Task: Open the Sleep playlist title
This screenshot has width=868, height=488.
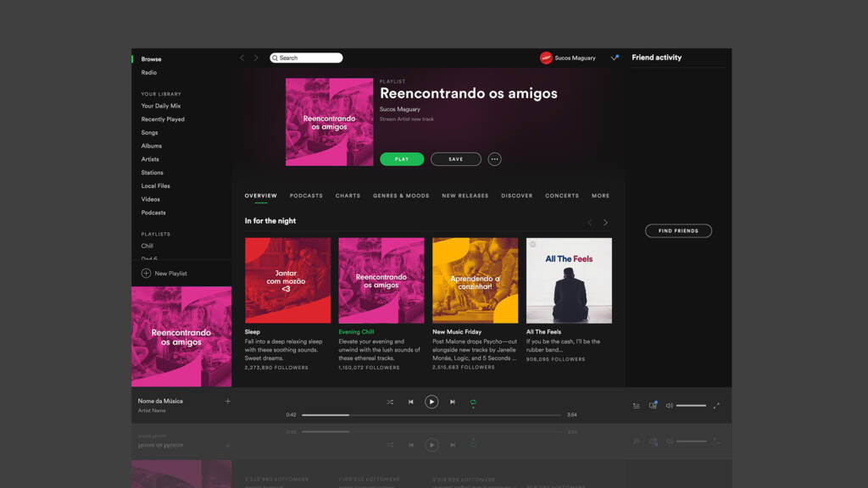Action: pos(253,332)
